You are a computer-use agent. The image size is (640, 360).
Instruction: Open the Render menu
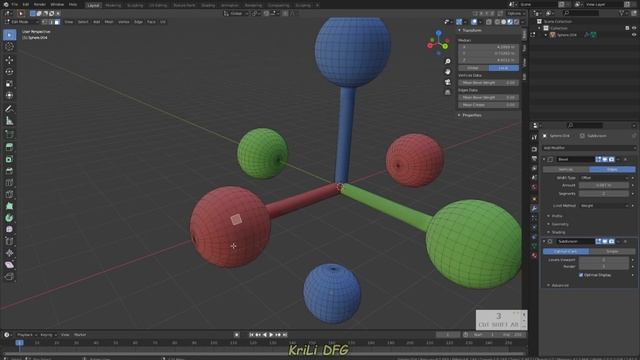[40, 4]
